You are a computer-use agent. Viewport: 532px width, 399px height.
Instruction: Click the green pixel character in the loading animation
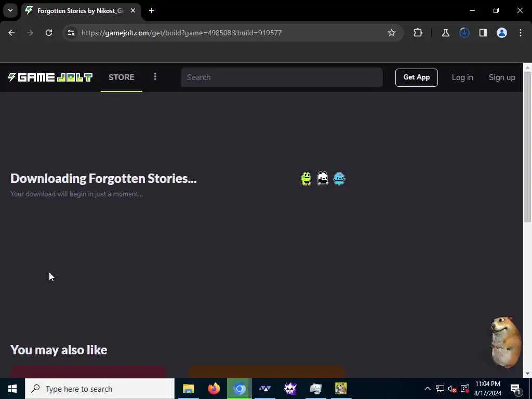(x=306, y=179)
